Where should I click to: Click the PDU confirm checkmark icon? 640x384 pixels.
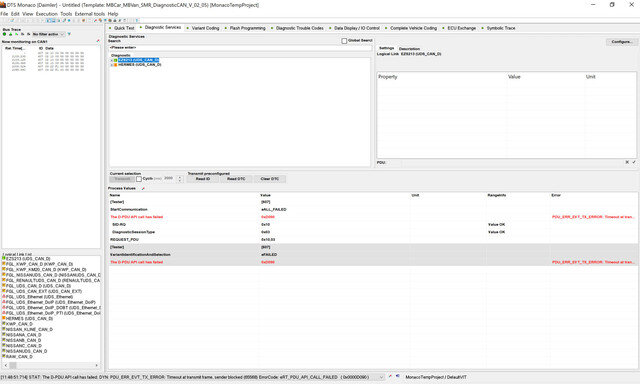(x=634, y=162)
